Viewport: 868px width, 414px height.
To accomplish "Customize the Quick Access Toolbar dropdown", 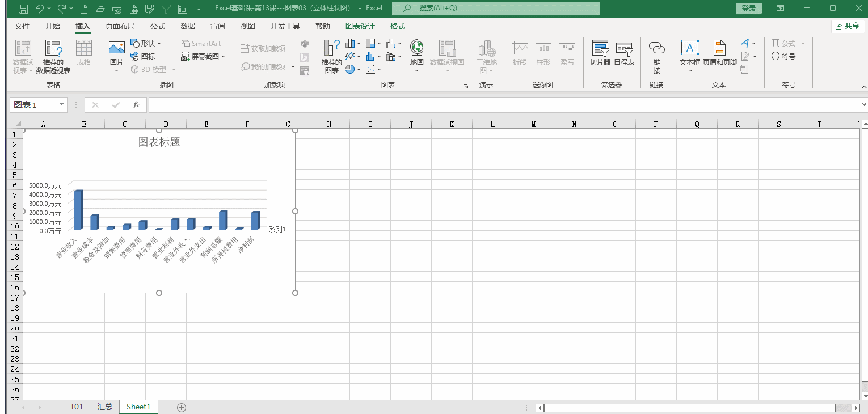I will click(199, 9).
